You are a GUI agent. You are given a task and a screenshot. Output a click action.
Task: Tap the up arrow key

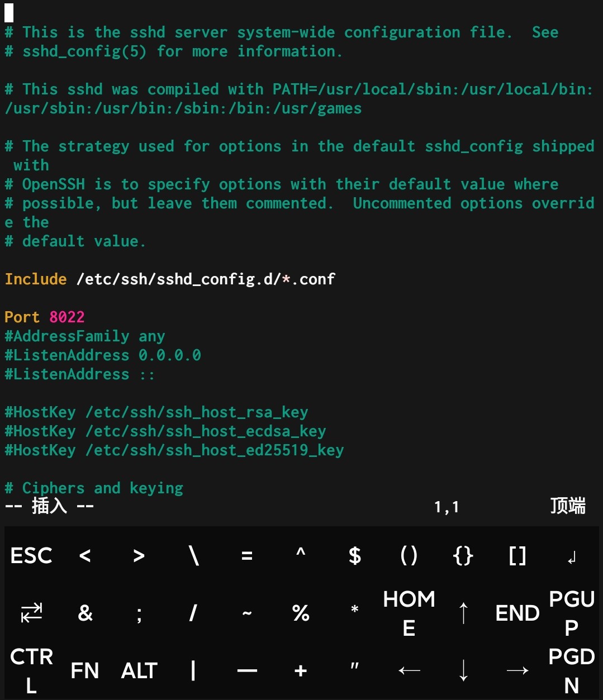tap(463, 613)
